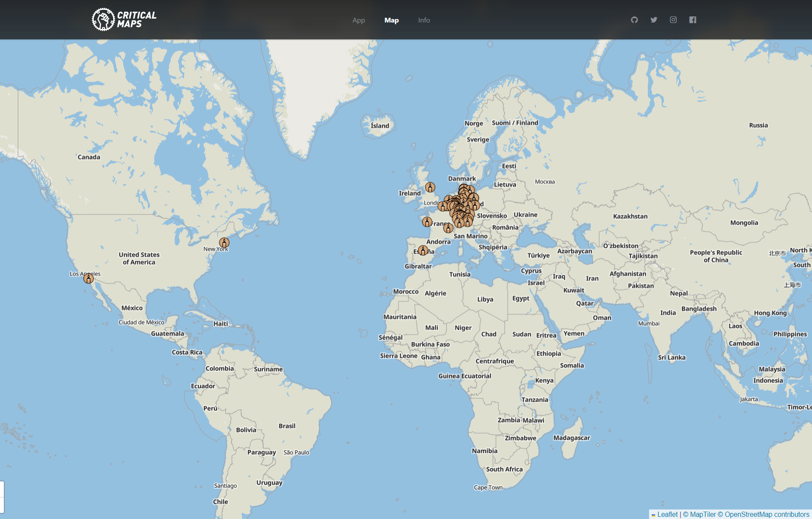This screenshot has width=812, height=519.
Task: Click the Suomi / Finland label
Action: [x=515, y=123]
